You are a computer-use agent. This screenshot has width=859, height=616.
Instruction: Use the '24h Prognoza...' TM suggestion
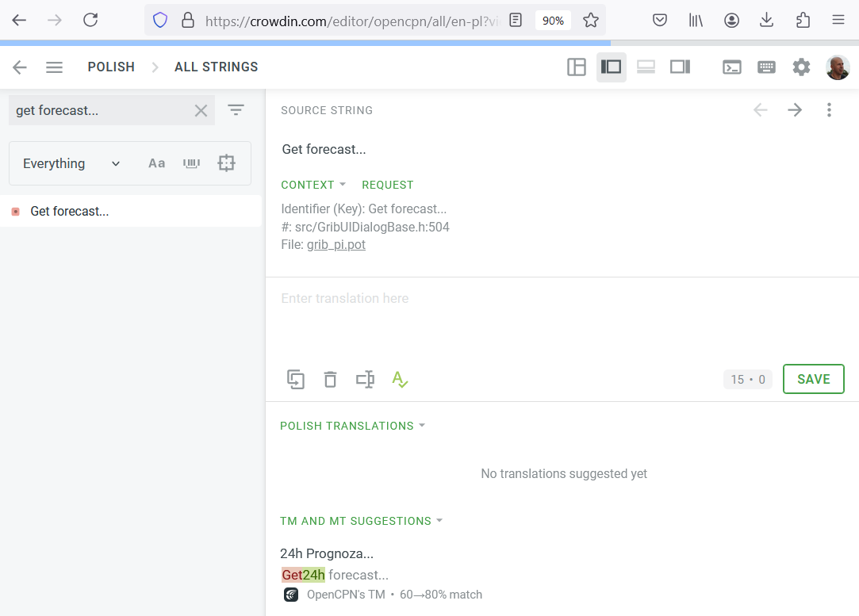click(327, 553)
